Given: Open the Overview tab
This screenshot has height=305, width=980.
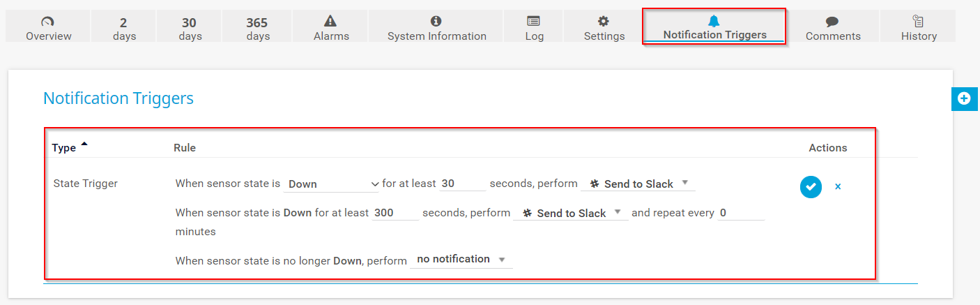Looking at the screenshot, I should pyautogui.click(x=49, y=27).
